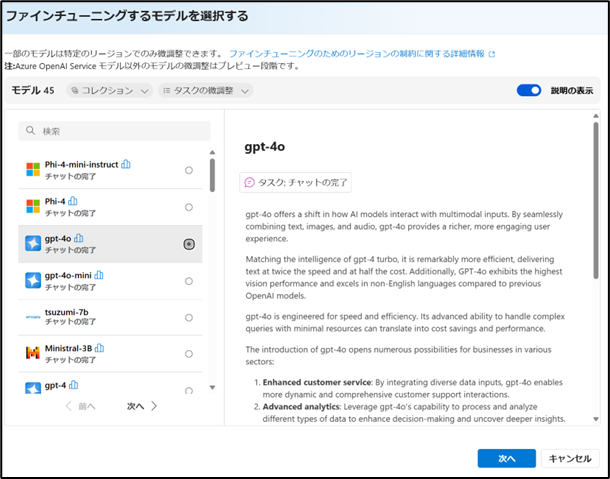Click benchmark chart icon next to Phi-4
The image size is (610, 479).
[73, 201]
